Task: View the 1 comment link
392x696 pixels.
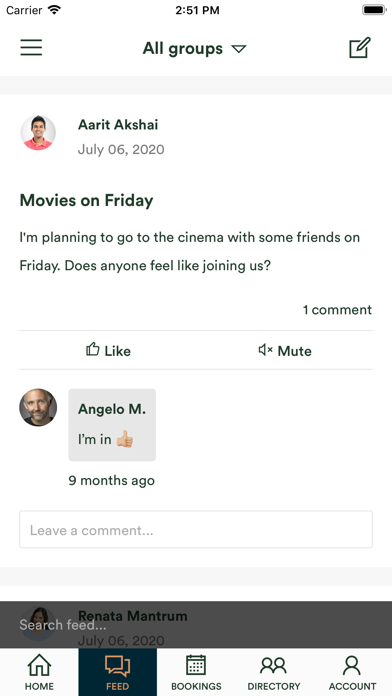Action: [337, 310]
